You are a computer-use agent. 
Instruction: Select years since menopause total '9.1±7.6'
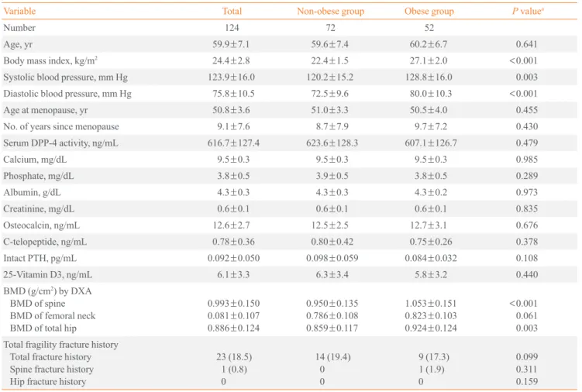233,126
